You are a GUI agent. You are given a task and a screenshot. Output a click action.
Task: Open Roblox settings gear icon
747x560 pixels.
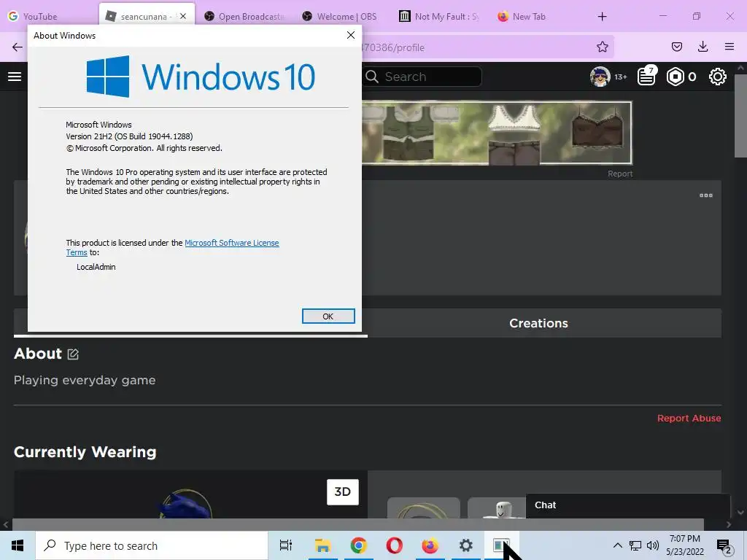pyautogui.click(x=718, y=77)
